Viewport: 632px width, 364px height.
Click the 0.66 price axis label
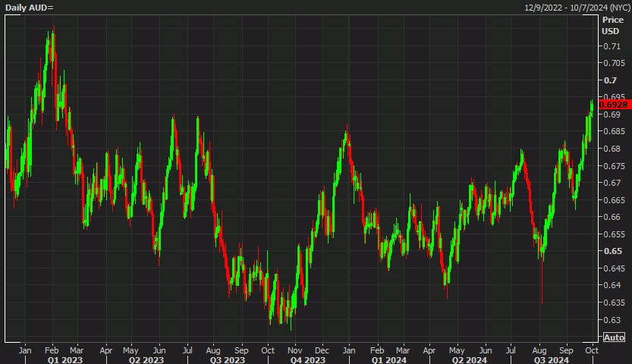pos(612,217)
